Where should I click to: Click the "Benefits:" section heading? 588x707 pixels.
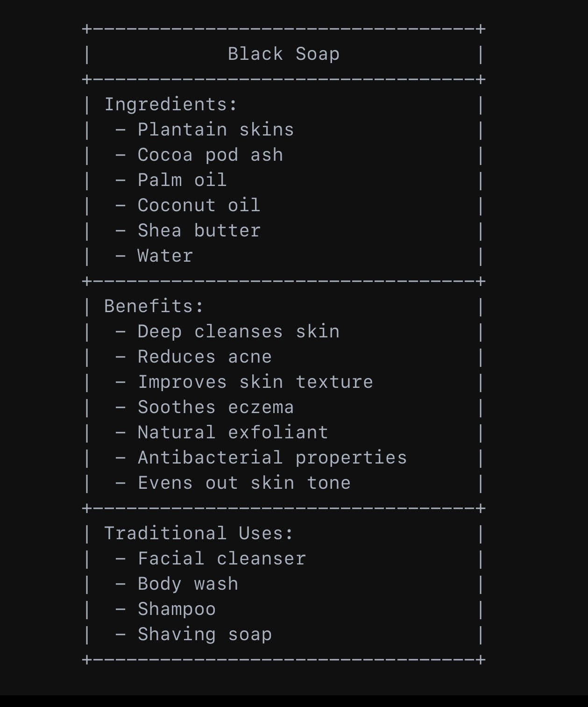[x=154, y=306]
